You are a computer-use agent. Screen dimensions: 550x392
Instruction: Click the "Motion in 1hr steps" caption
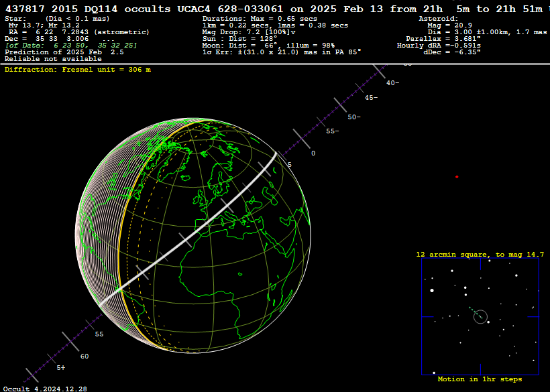click(480, 379)
